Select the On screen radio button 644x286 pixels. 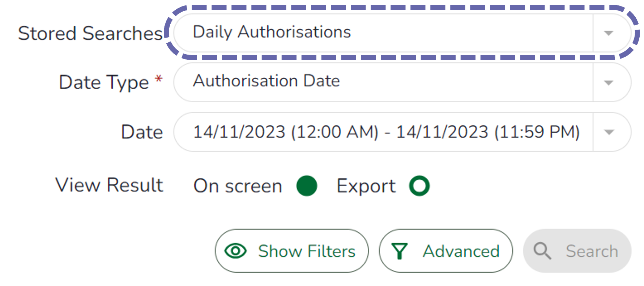tap(307, 186)
